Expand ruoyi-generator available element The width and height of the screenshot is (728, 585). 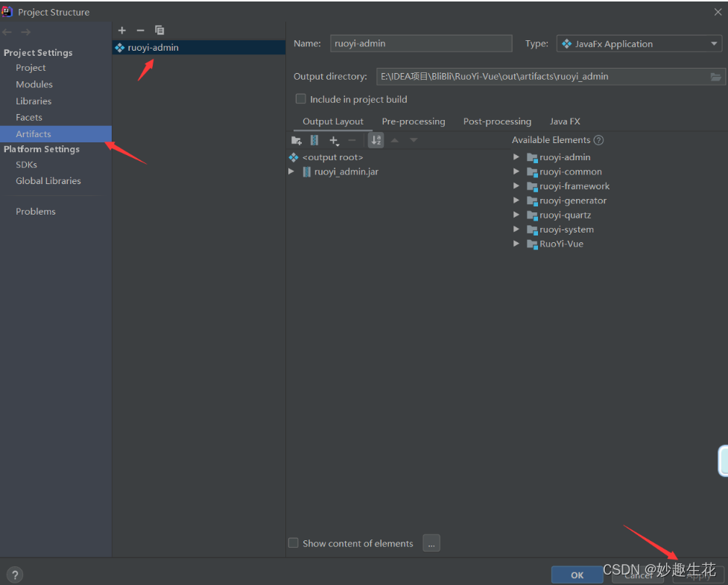(516, 200)
